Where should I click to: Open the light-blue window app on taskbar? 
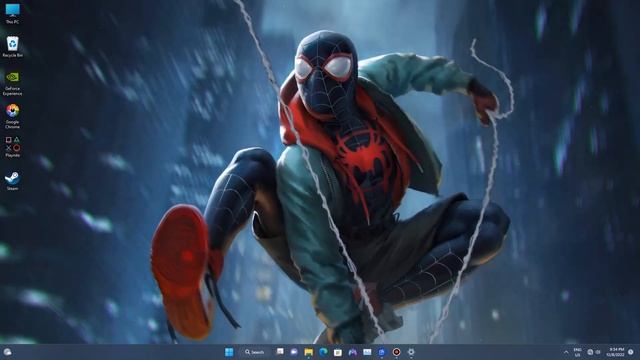[x=367, y=352]
